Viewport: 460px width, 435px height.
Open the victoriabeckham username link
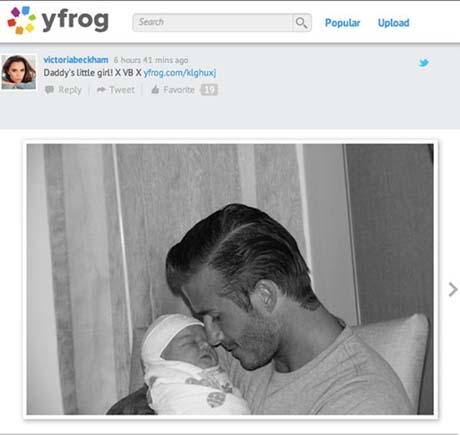[76, 60]
